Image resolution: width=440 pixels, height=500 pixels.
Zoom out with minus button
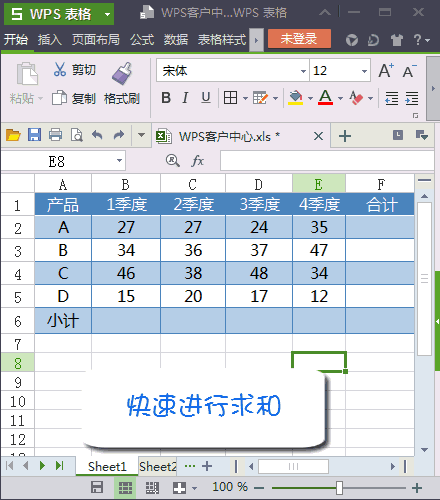click(x=259, y=488)
